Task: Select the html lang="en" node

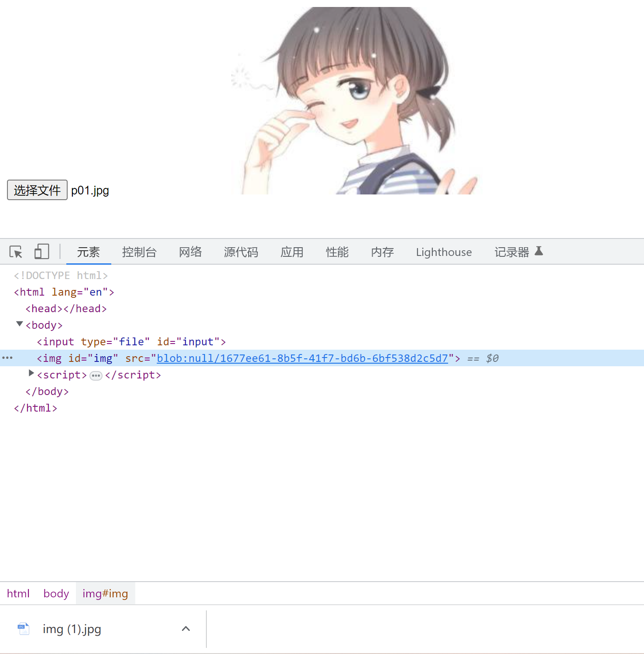Action: [64, 292]
